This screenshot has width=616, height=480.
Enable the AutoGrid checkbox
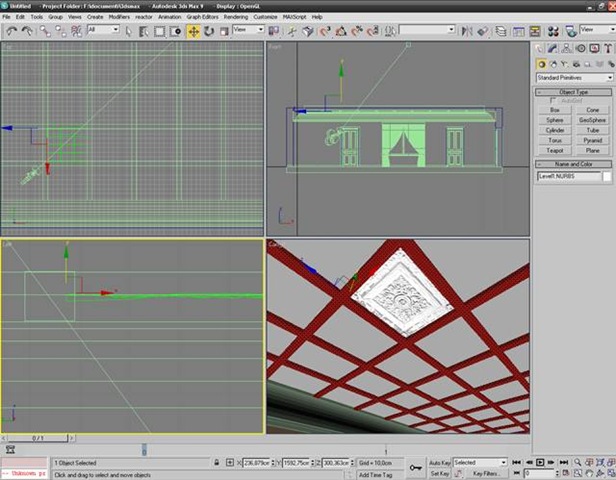(553, 100)
